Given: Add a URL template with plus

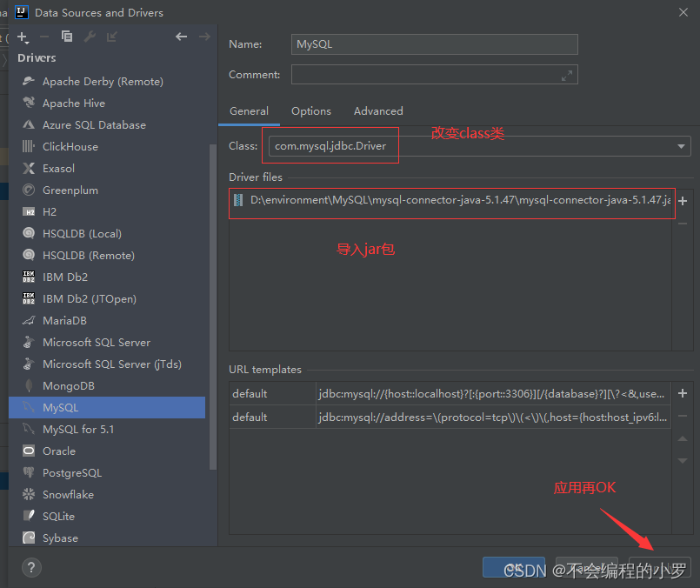Looking at the screenshot, I should click(683, 393).
